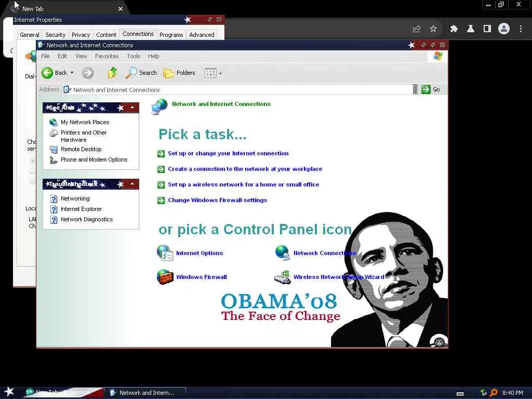Click the Up folder icon in toolbar
This screenshot has width=532, height=399.
112,73
